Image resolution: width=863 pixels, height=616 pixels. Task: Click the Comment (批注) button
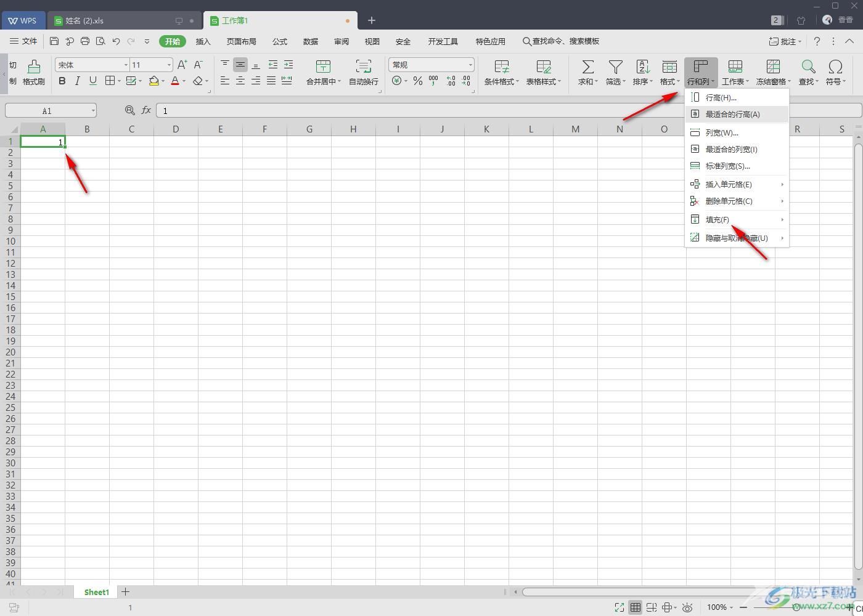[785, 41]
